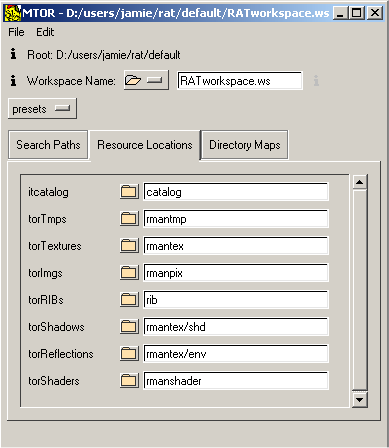Maximize the MTOR window
This screenshot has width=389, height=448.
point(357,13)
